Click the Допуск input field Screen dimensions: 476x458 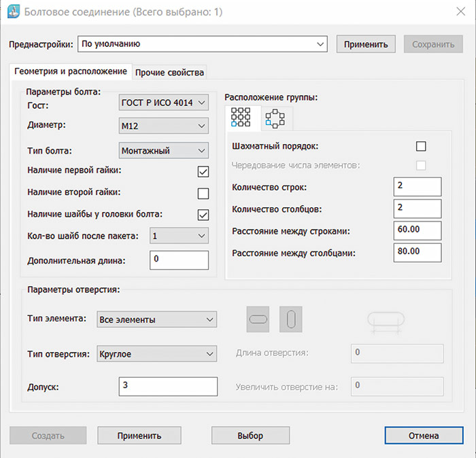pyautogui.click(x=168, y=387)
